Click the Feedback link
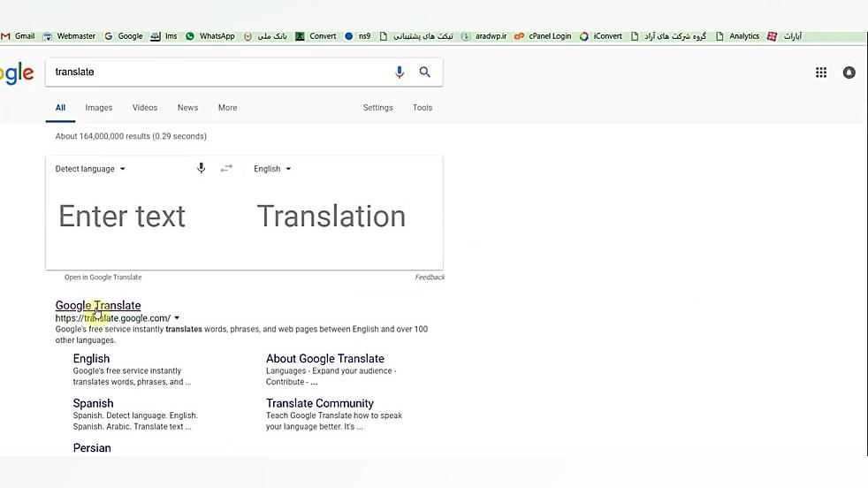The height and width of the screenshot is (488, 868). (430, 277)
